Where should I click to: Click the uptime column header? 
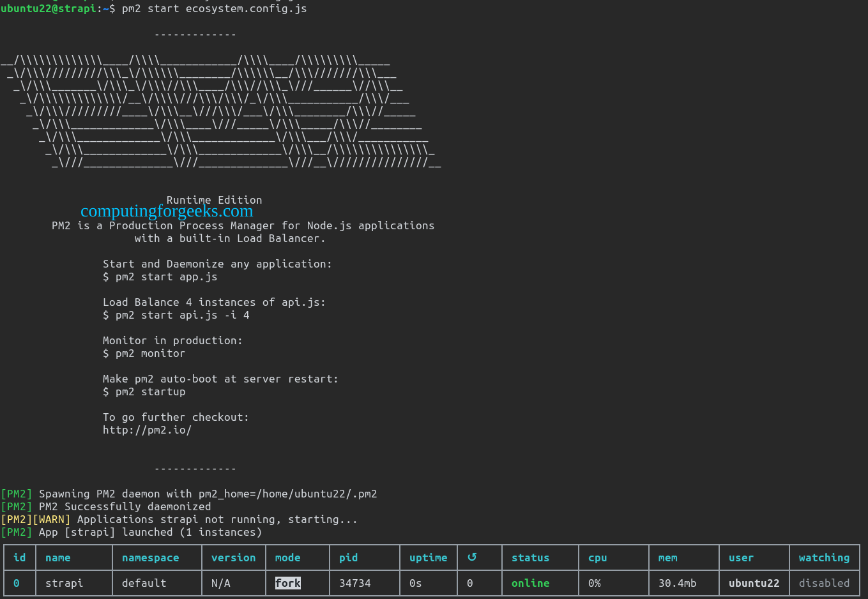click(428, 557)
